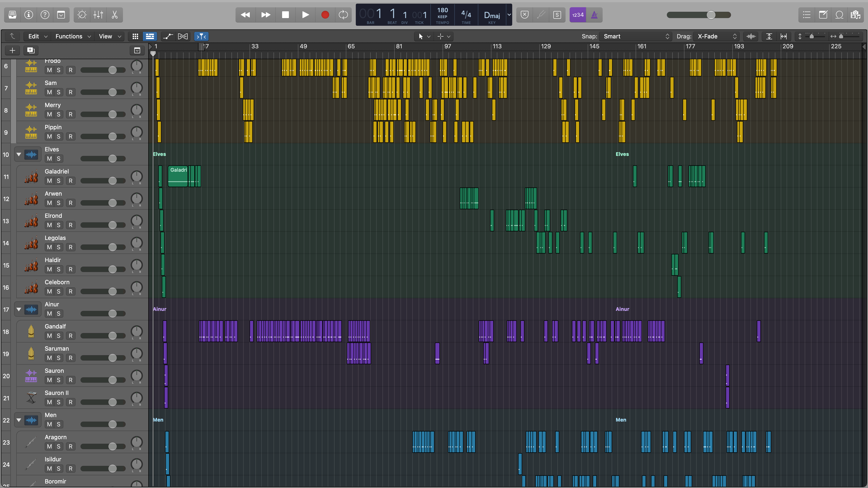Record-enable the Merry track

tap(71, 115)
